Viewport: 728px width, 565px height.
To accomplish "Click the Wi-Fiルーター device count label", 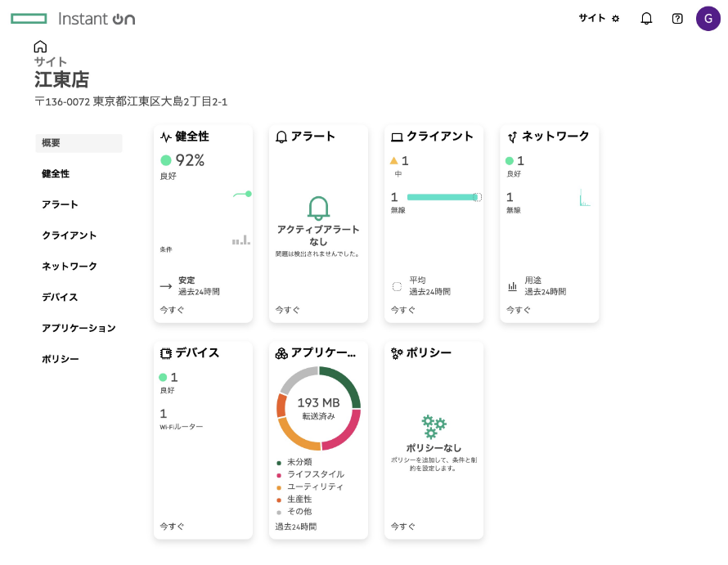I will (x=181, y=427).
